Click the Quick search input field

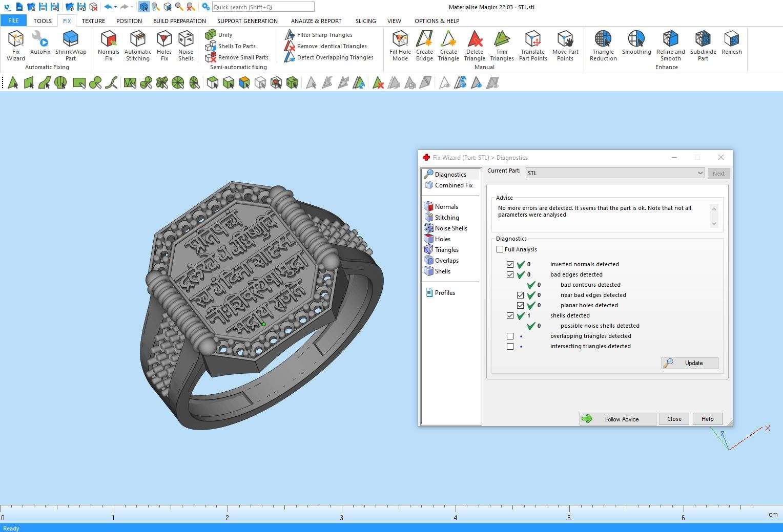[x=262, y=7]
